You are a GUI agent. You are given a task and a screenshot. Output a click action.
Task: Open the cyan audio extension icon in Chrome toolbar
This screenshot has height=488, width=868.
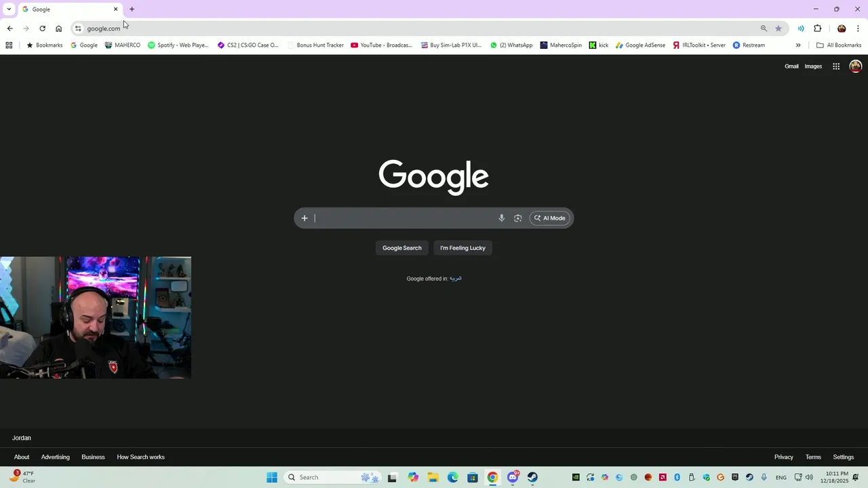coord(801,28)
